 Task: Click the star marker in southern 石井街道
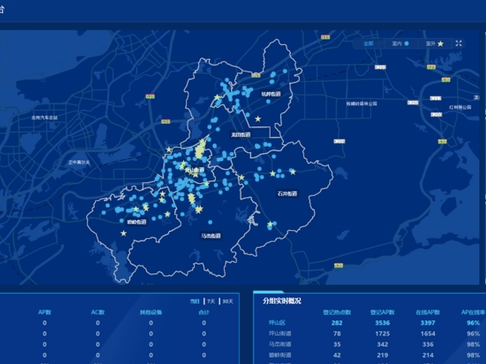[x=270, y=224]
